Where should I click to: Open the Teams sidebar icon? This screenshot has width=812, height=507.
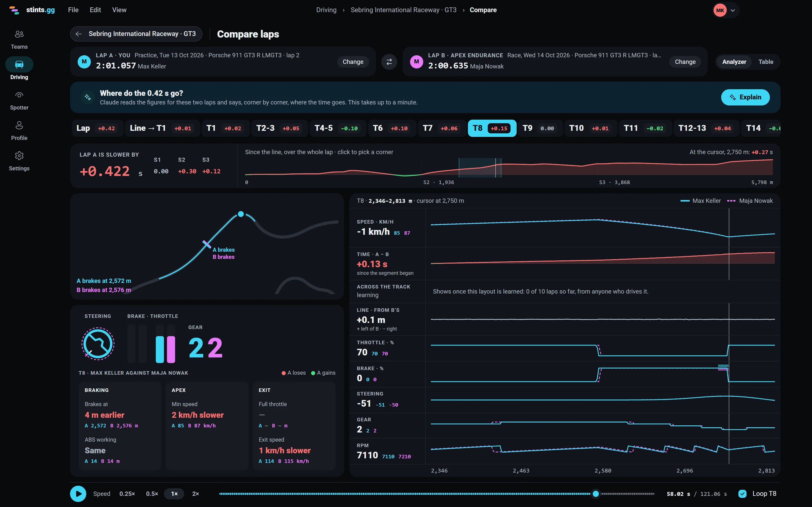click(x=19, y=34)
